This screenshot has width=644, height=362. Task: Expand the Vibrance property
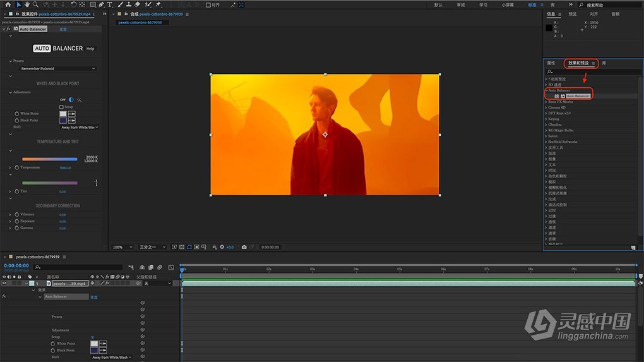click(x=10, y=215)
